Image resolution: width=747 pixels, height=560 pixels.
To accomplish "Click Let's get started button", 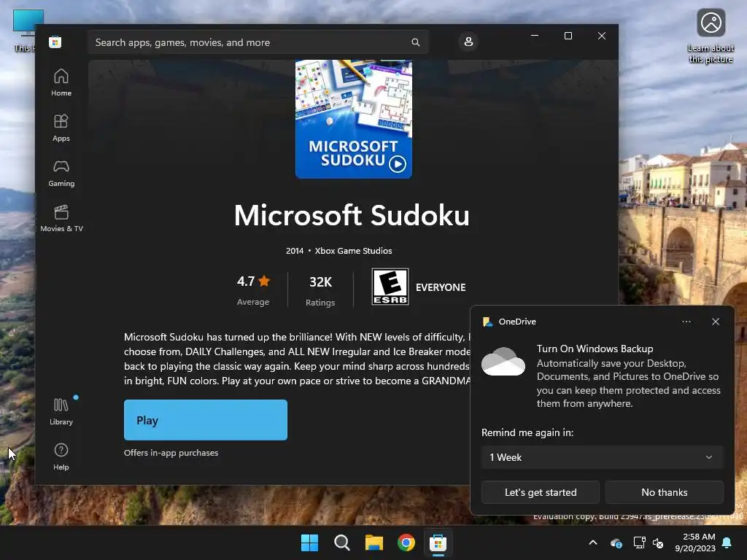I will (x=541, y=492).
